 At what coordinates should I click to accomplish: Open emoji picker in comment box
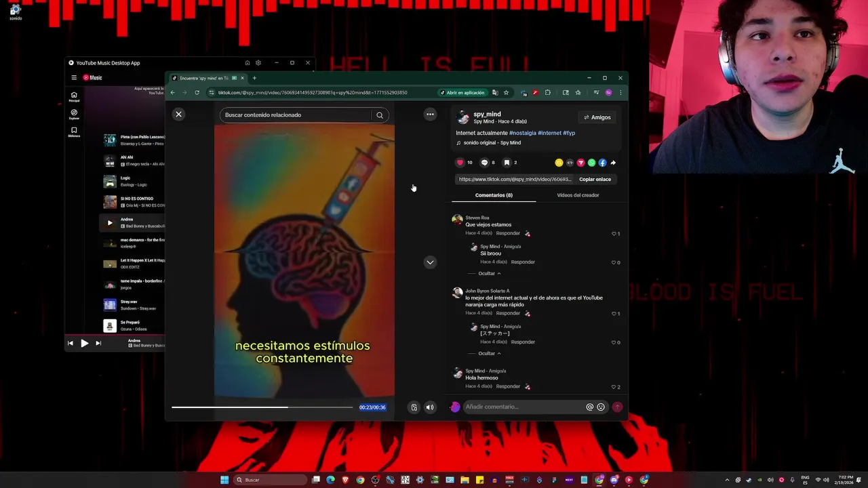tap(601, 407)
